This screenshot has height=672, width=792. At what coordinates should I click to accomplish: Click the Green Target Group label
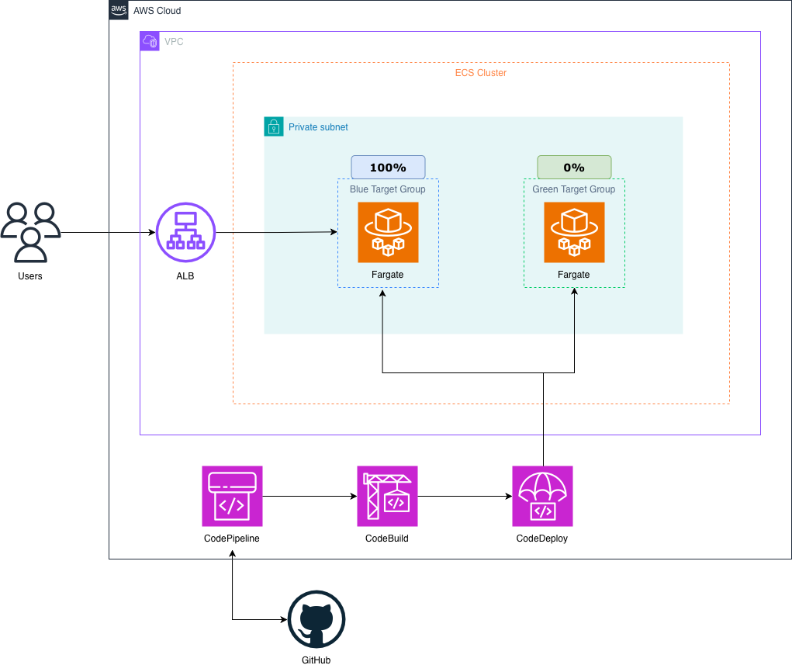(574, 189)
